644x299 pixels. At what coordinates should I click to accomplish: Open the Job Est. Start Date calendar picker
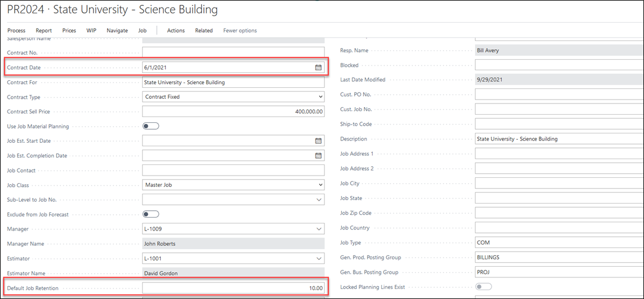point(318,141)
